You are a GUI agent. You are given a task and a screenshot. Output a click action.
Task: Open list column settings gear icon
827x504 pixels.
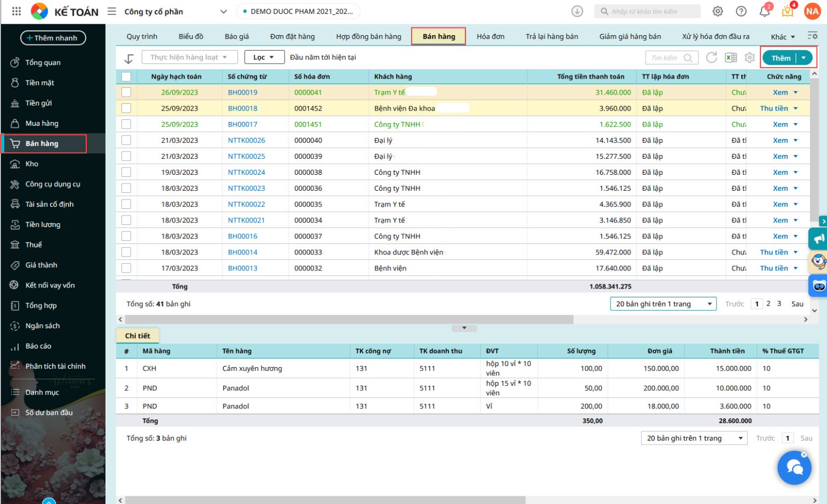(750, 57)
